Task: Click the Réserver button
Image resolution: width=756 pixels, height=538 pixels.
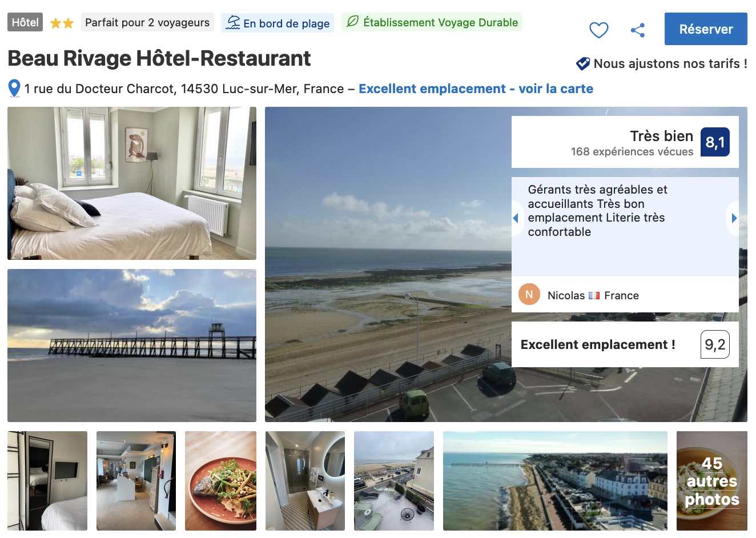Action: click(706, 29)
